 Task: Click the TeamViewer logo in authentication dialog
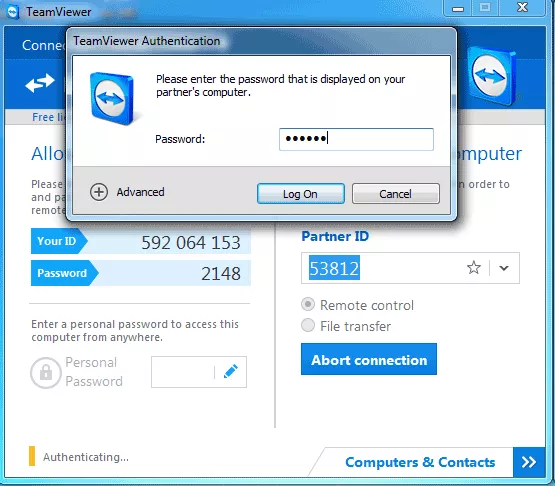click(112, 98)
